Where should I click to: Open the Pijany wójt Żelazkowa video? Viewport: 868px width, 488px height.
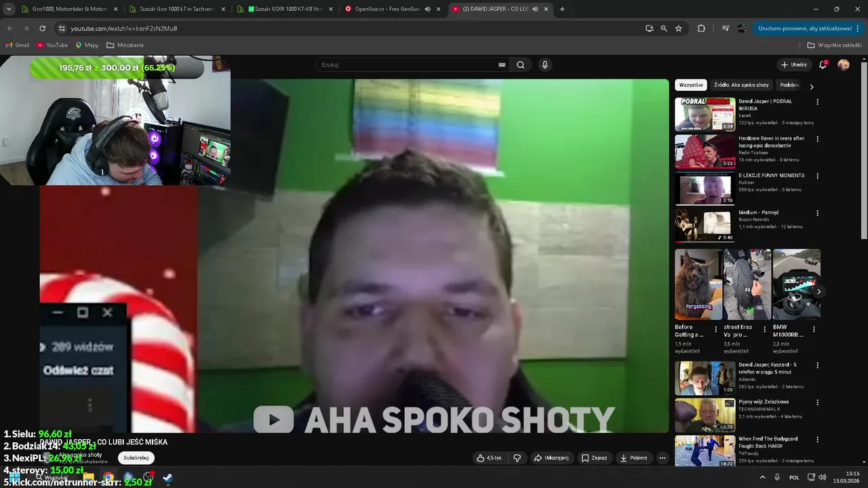[705, 415]
